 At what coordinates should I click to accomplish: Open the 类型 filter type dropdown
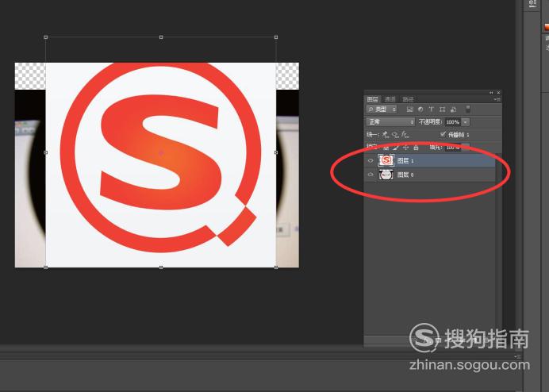point(382,110)
